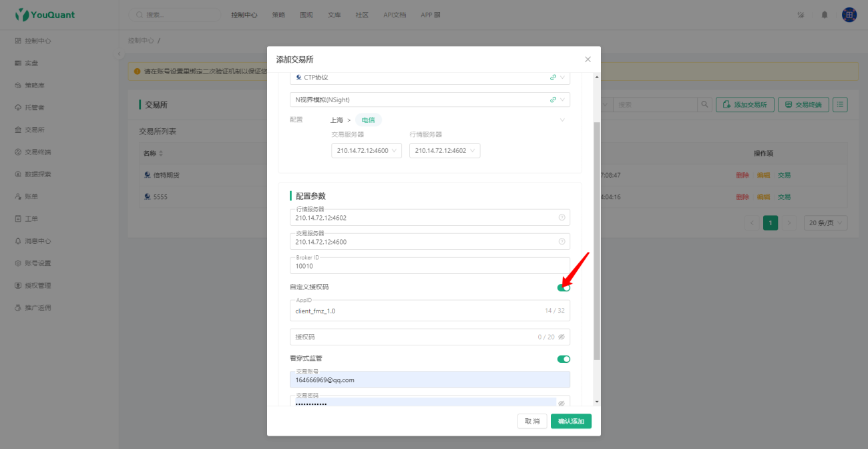Open the CTP协议 dropdown
This screenshot has height=449, width=868.
[430, 78]
